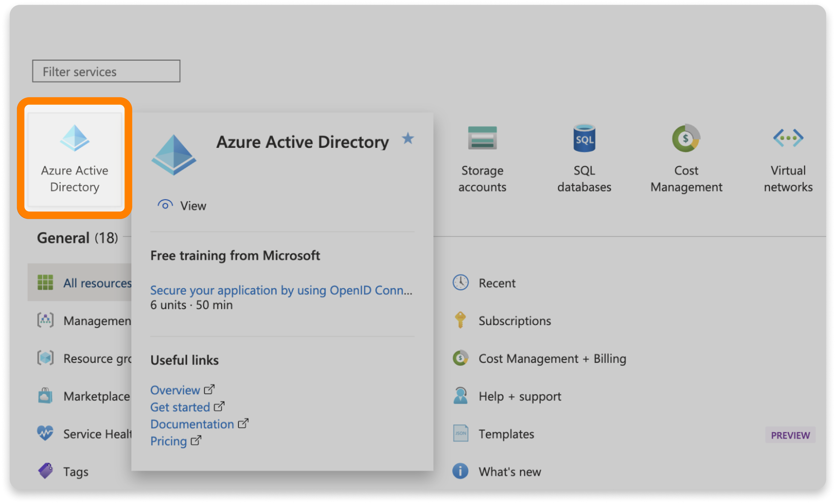Viewport: 836px width, 504px height.
Task: Click the large Azure Active Directory popup logo
Action: [174, 155]
